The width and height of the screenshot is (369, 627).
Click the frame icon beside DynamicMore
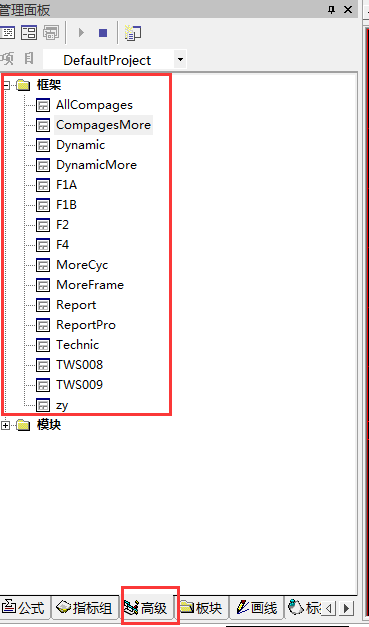(x=43, y=165)
